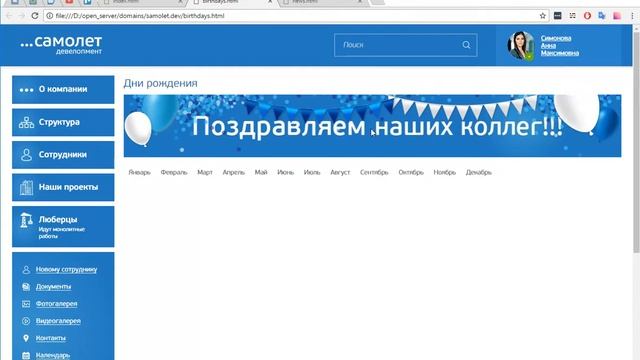Open the О компании menu item
The width and height of the screenshot is (640, 360).
click(63, 89)
